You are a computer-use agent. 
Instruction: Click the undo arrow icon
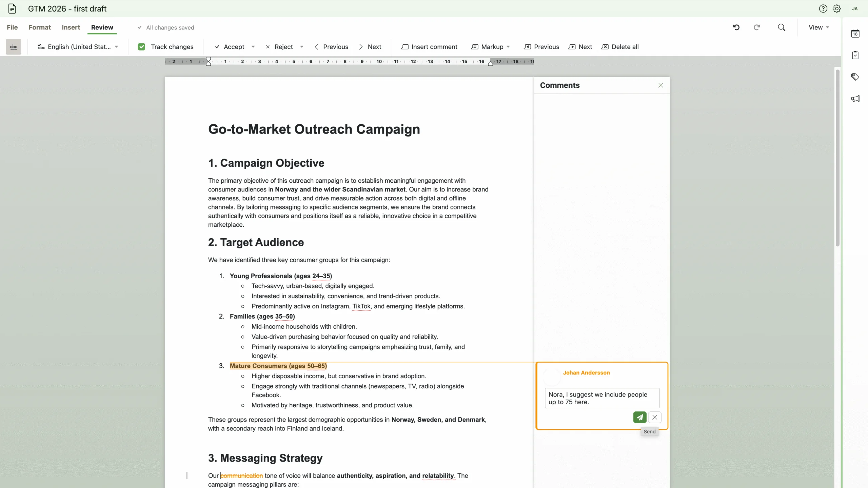coord(736,27)
